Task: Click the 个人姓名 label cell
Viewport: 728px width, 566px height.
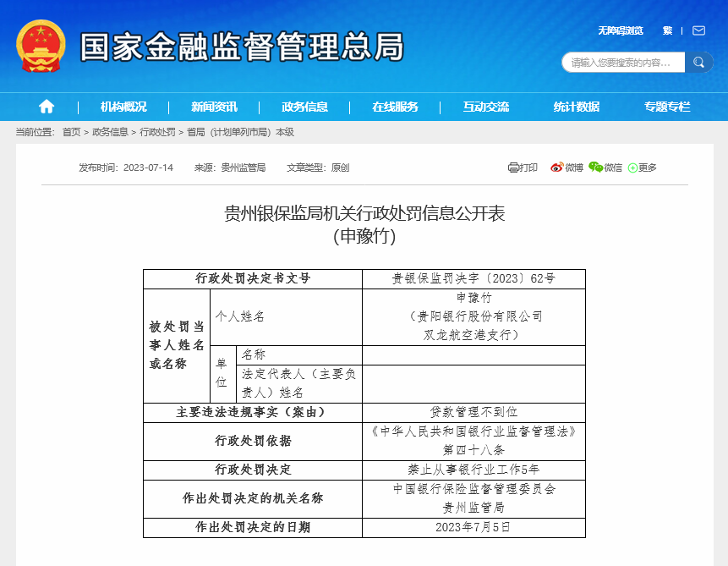Action: [x=286, y=317]
